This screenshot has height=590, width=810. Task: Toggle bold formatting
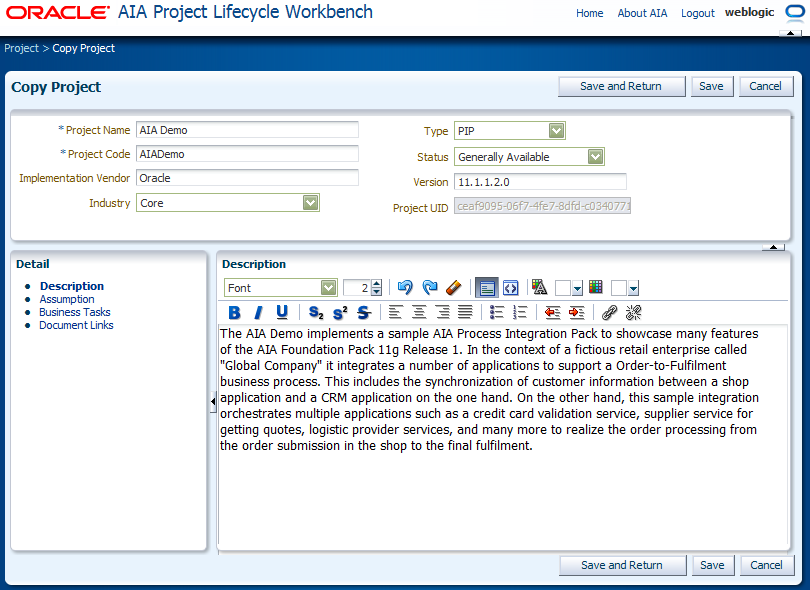tap(234, 312)
